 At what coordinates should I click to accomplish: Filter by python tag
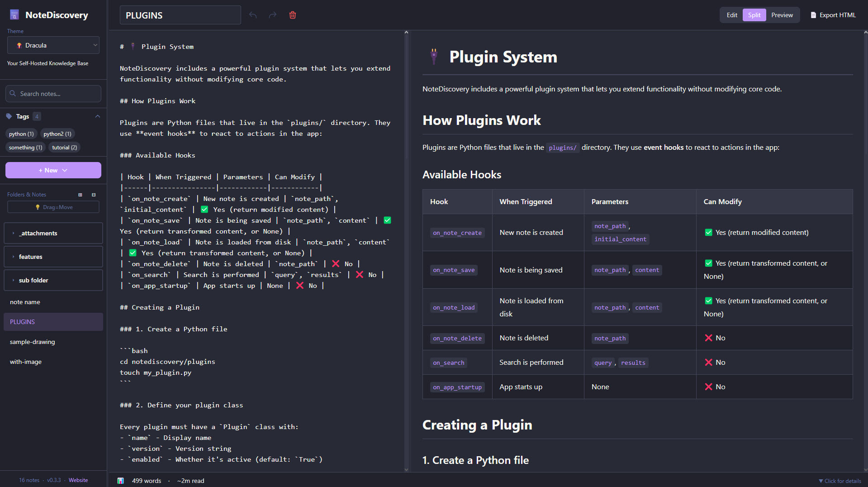[x=21, y=134]
